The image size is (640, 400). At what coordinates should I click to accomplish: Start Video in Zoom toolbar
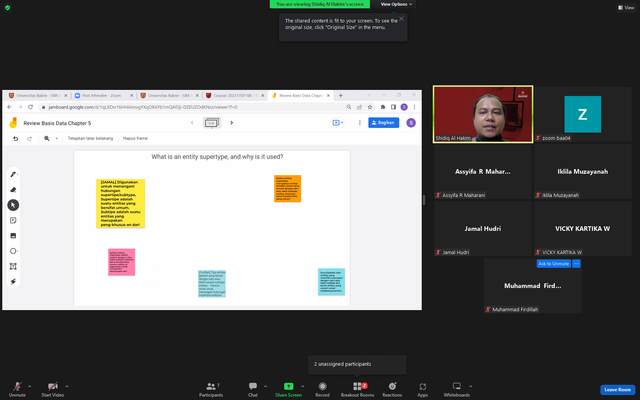coord(53,389)
